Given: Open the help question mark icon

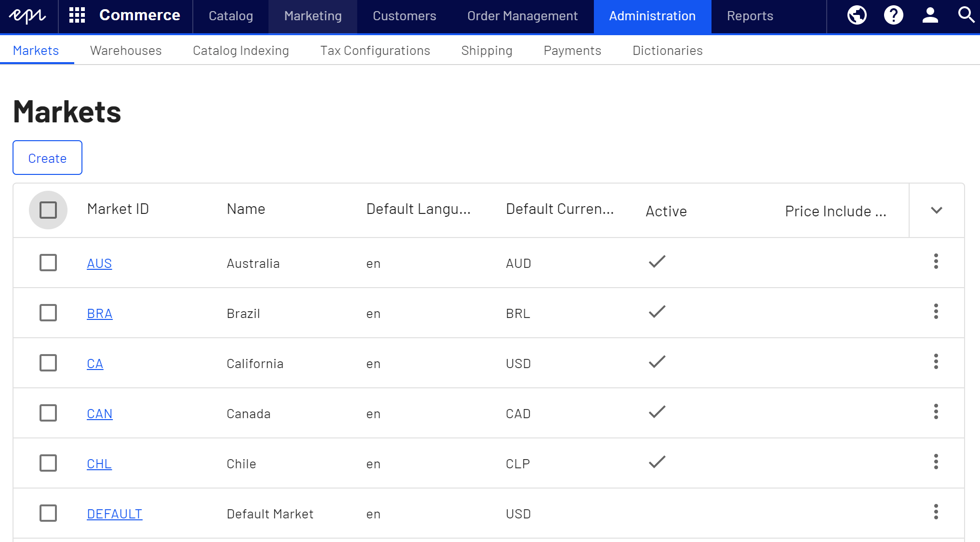Looking at the screenshot, I should [893, 15].
